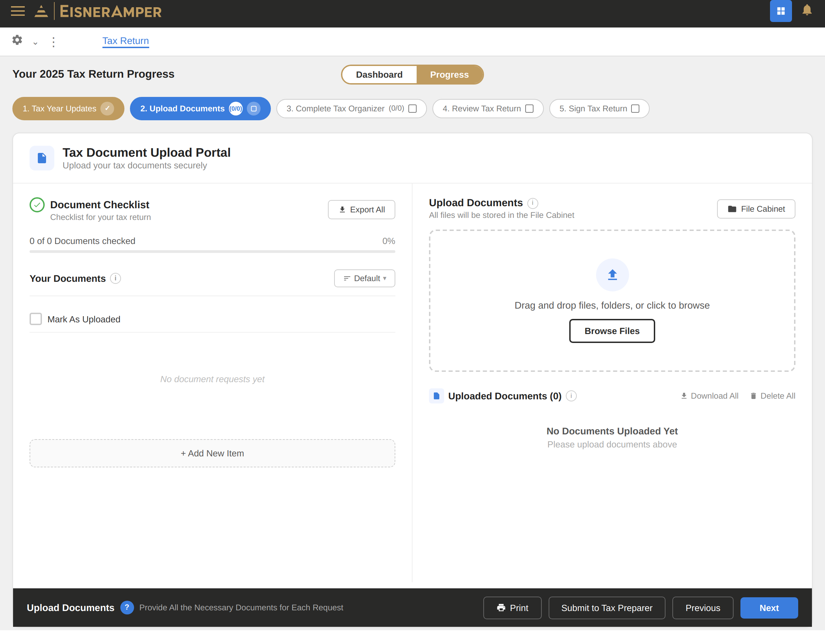This screenshot has width=825, height=644.
Task: Click the Add New Item area
Action: (212, 453)
